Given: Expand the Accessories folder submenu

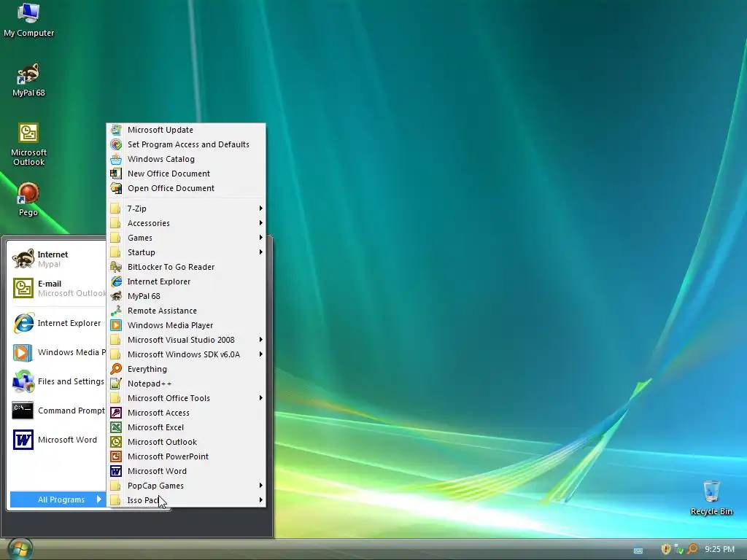Looking at the screenshot, I should coord(186,223).
